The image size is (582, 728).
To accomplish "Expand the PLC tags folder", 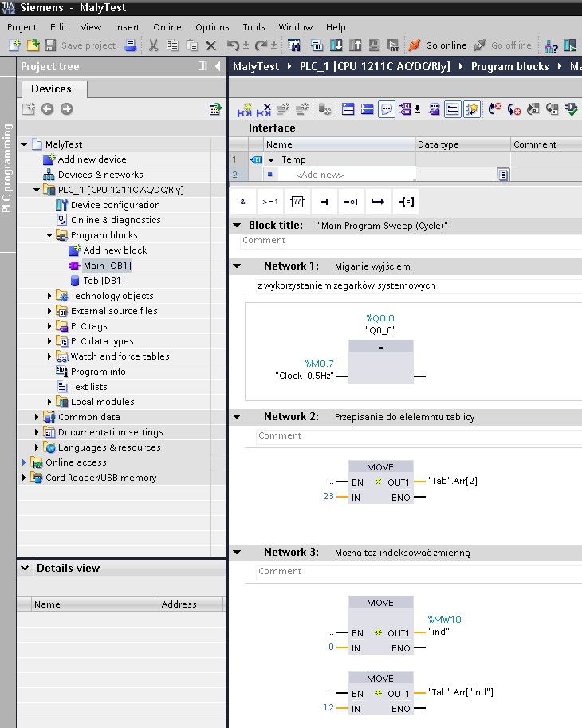I will (49, 326).
